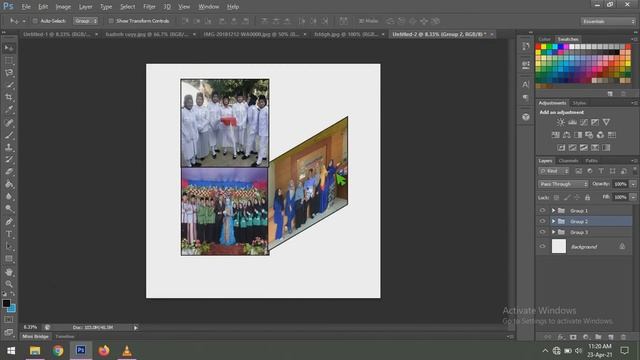This screenshot has width=640, height=360.
Task: Add a Vibrance adjustment
Action: coord(607,122)
